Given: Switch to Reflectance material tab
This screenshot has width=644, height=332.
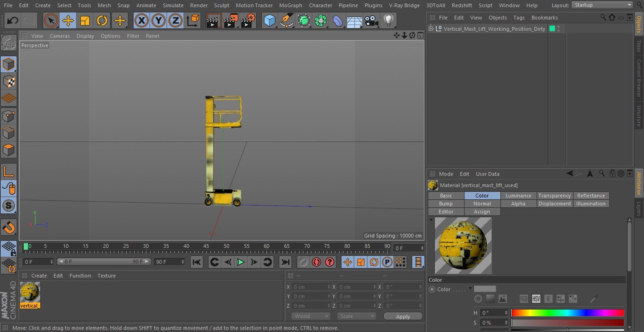Looking at the screenshot, I should [591, 196].
